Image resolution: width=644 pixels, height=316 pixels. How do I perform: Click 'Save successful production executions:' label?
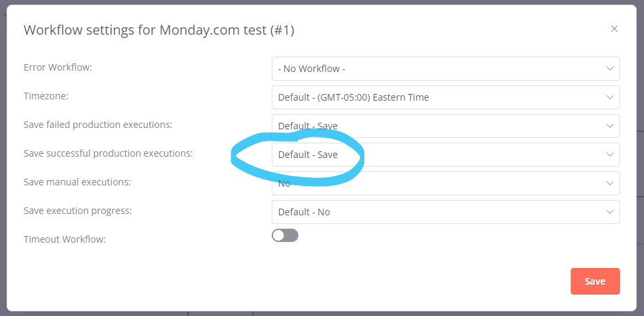coord(108,153)
